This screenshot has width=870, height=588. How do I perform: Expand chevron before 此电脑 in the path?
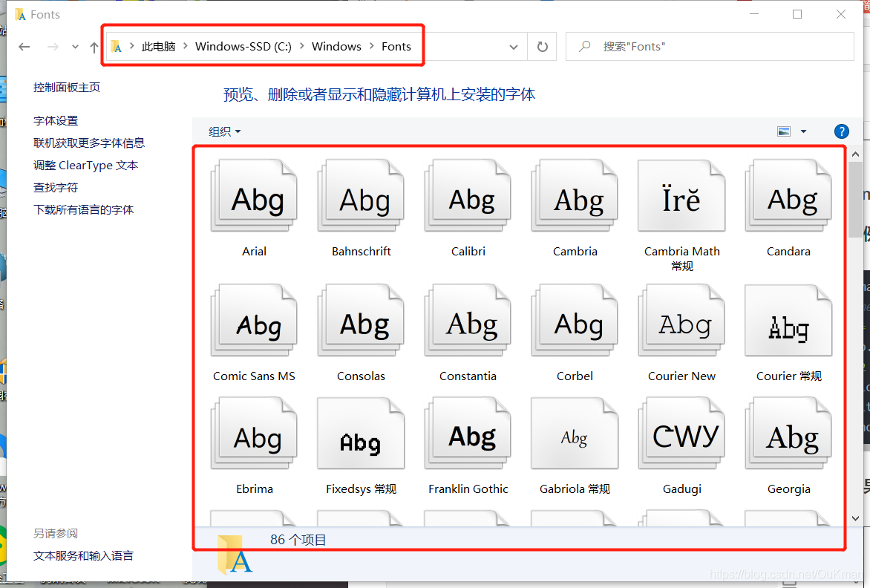click(x=132, y=46)
